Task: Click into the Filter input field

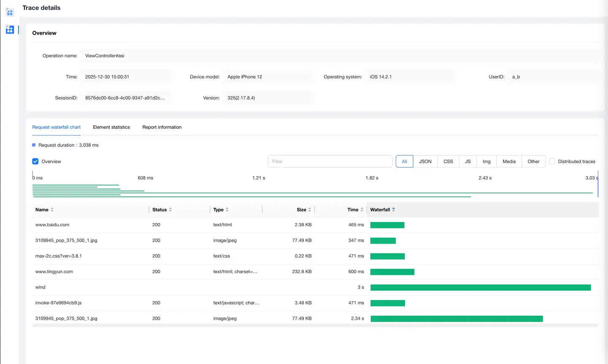Action: pyautogui.click(x=330, y=161)
